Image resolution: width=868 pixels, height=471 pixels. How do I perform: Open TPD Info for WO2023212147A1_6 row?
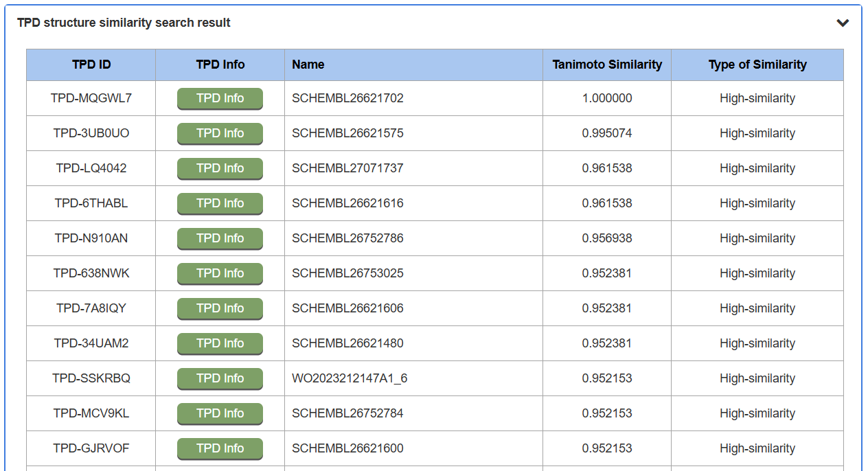(220, 379)
